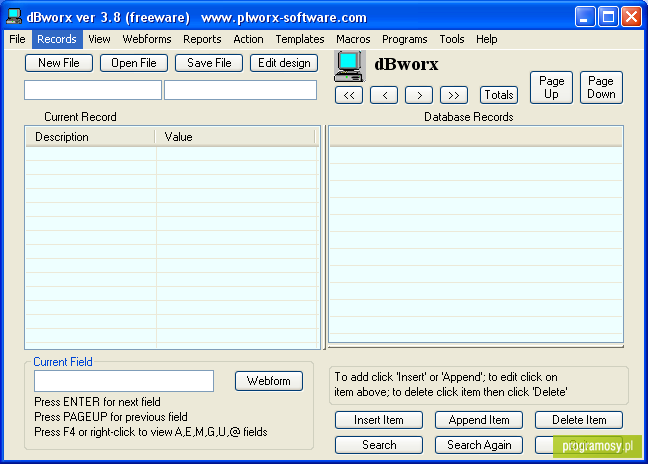648x464 pixels.
Task: Click the Page Up button
Action: tap(551, 87)
